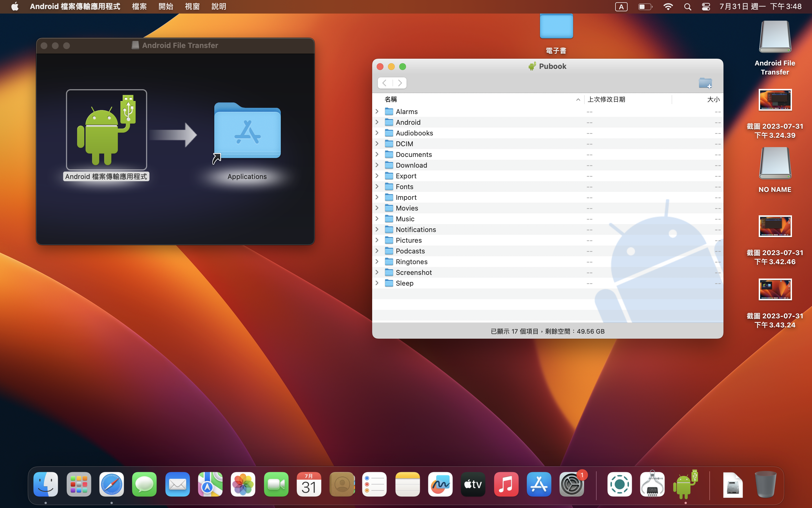Open the 說明 menu
The image size is (812, 508).
(x=219, y=7)
